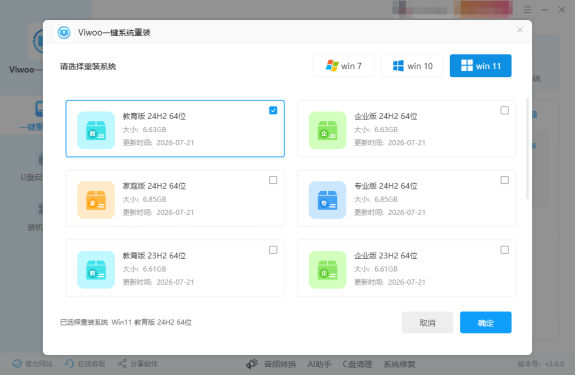Open C盘清理 in main window footer
The width and height of the screenshot is (576, 376).
(357, 364)
